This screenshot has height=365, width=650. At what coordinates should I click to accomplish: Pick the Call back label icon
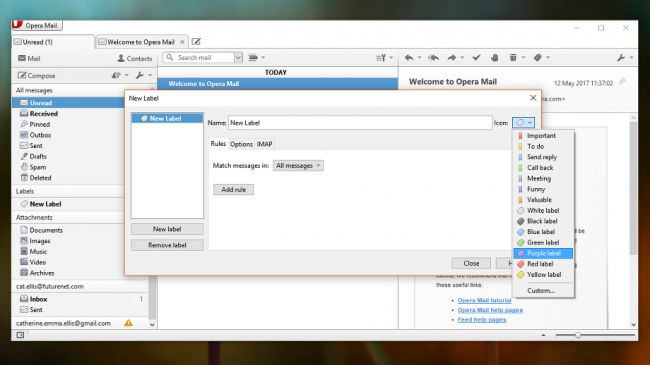point(520,168)
